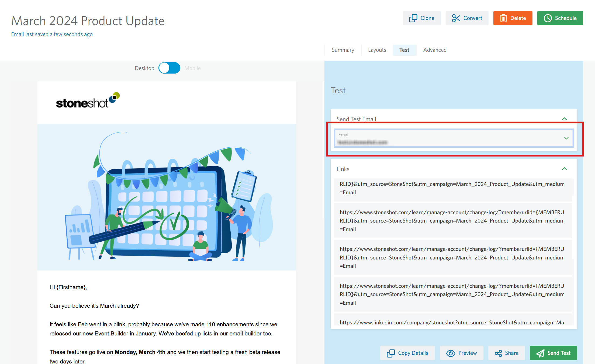The image size is (595, 364).
Task: Collapse the Send Test Email section
Action: point(564,119)
